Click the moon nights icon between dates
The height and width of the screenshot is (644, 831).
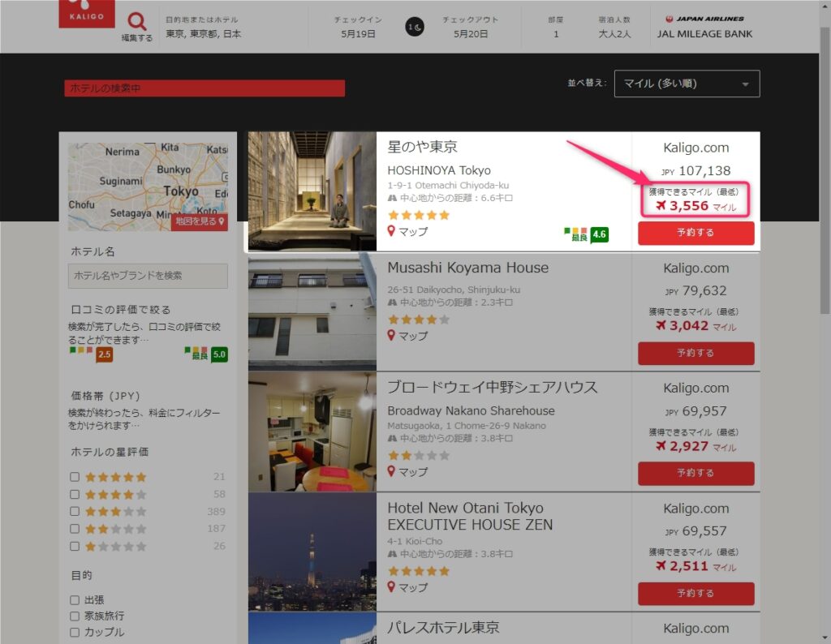tap(415, 27)
